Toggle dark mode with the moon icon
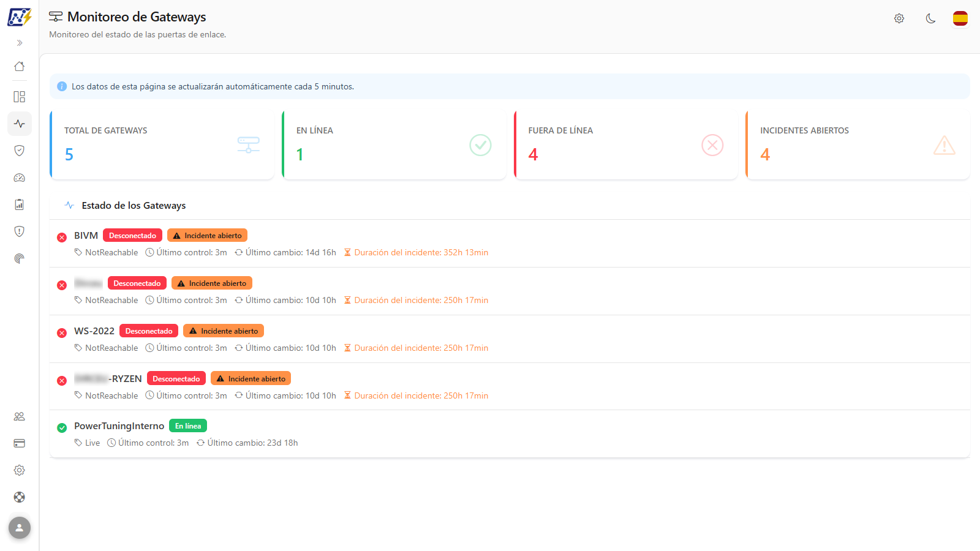 coord(930,18)
